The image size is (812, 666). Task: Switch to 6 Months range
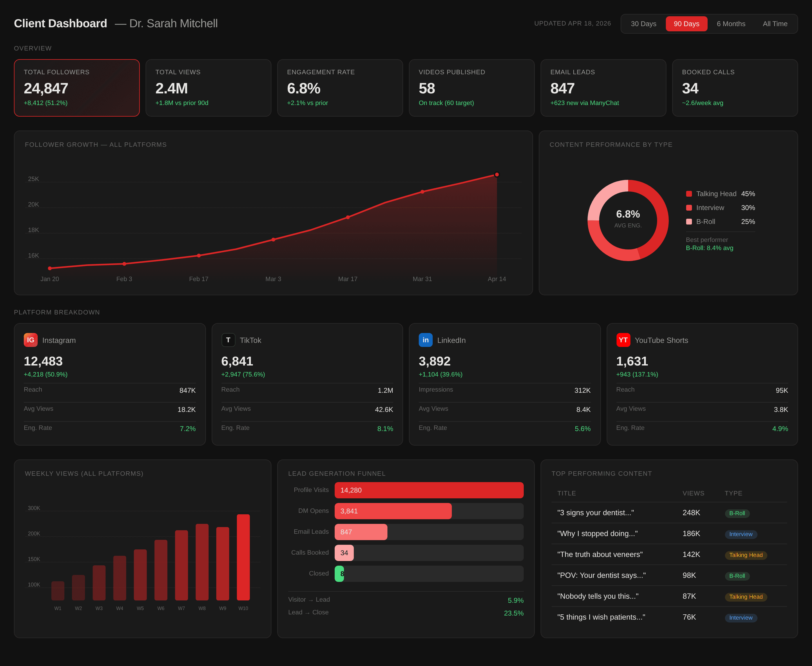(x=731, y=24)
